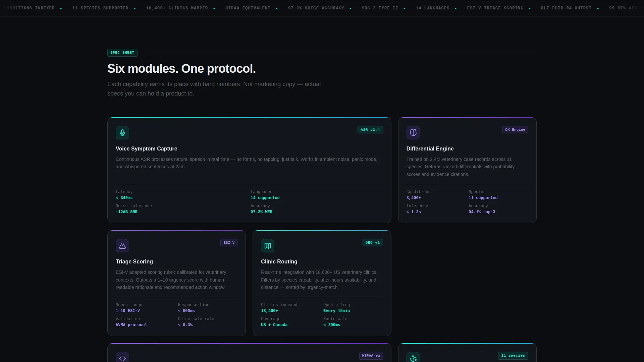Select the DX-Engine badge

[x=515, y=130]
